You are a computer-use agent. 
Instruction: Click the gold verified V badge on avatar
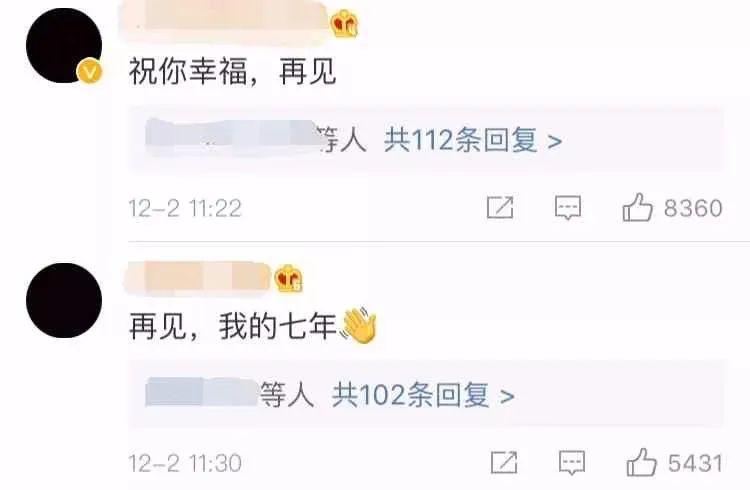(x=89, y=72)
